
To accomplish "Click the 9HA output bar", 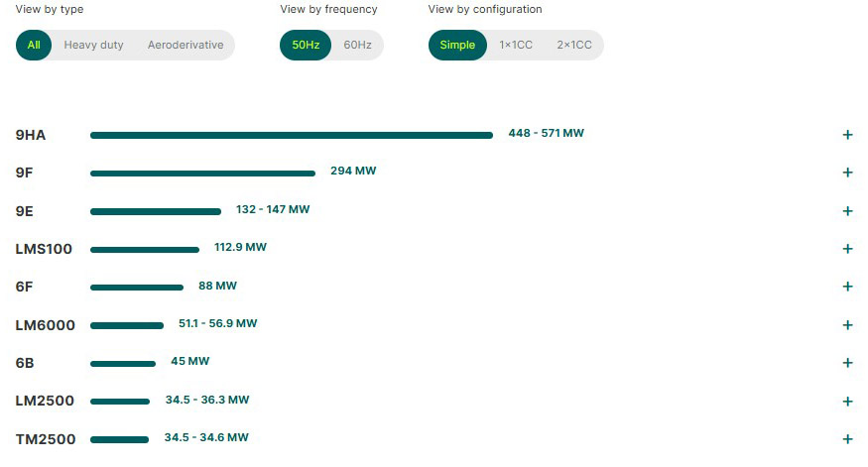I will coord(291,135).
